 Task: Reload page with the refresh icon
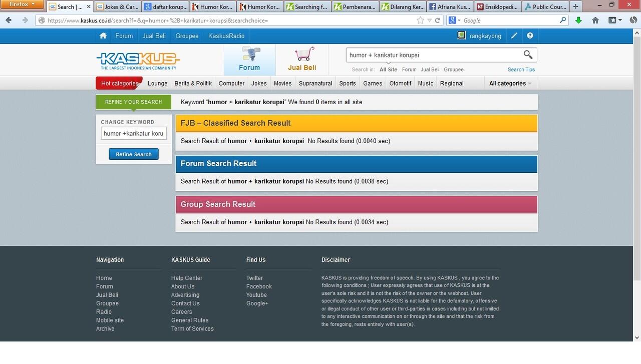[438, 20]
